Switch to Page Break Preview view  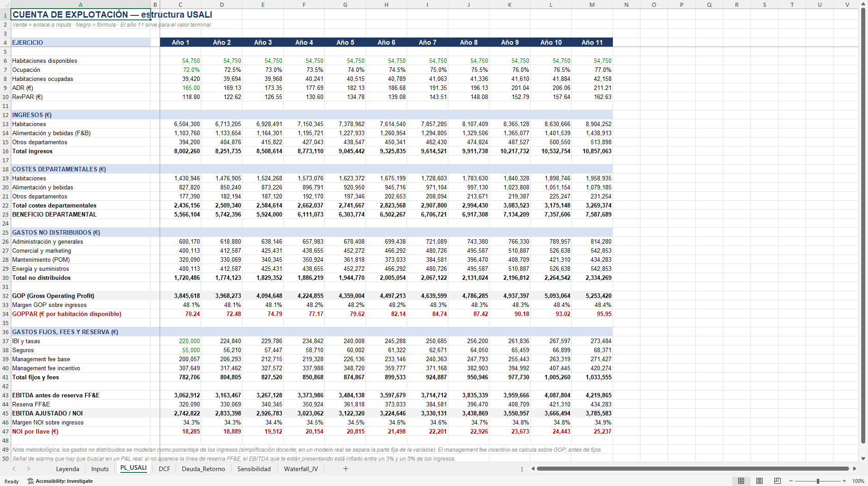click(x=778, y=481)
